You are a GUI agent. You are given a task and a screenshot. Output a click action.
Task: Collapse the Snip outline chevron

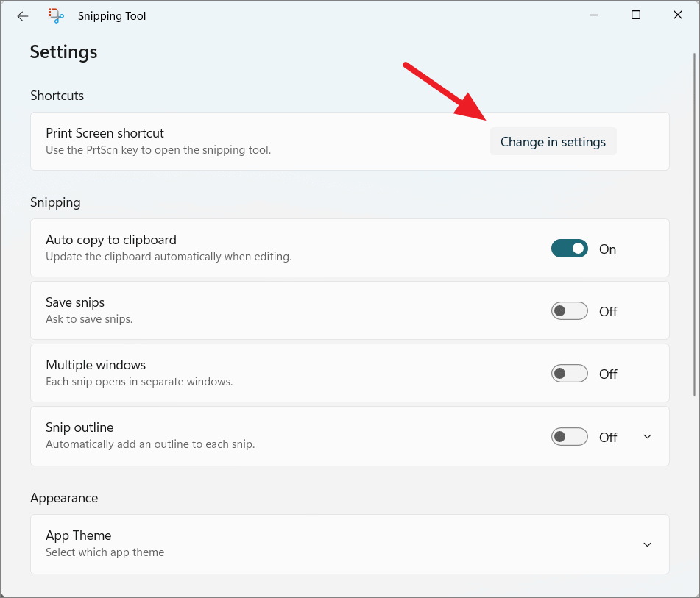click(647, 436)
